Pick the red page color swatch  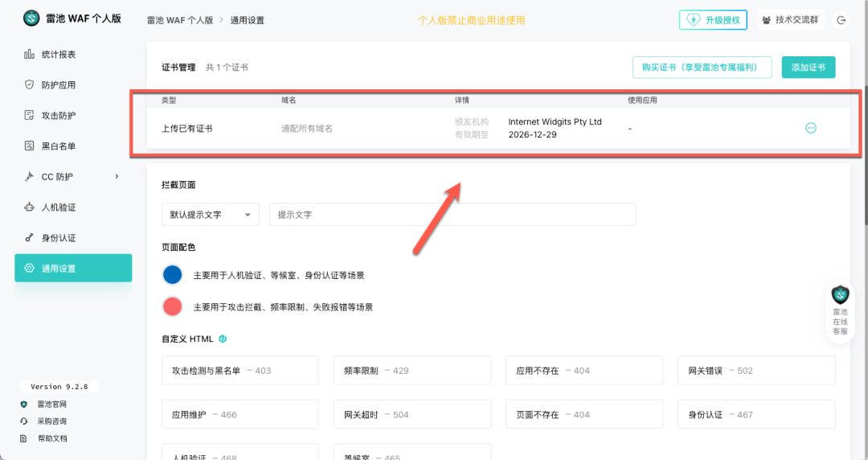point(173,306)
